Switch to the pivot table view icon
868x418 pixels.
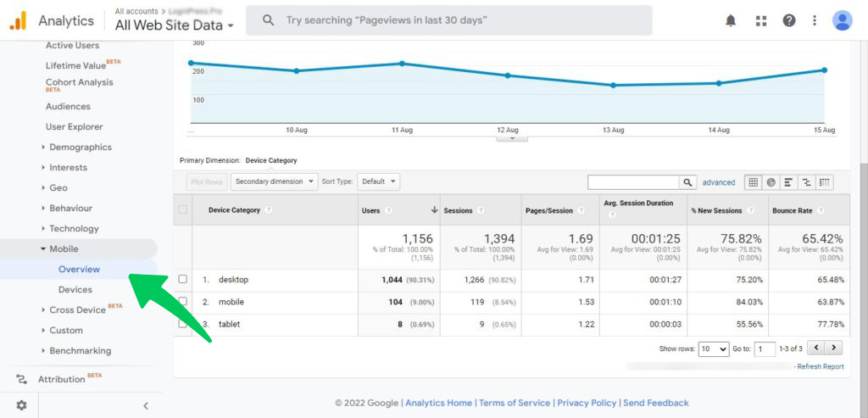point(824,182)
